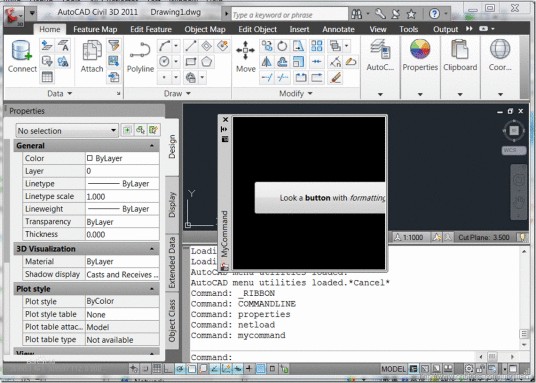Expand the Data panel dropdown
Screen dimensions: 536x383
(x=60, y=93)
